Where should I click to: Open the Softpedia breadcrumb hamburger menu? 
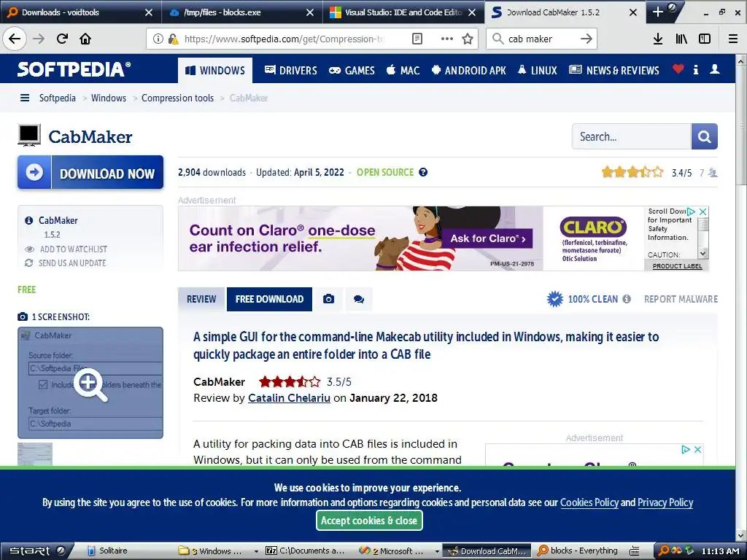pyautogui.click(x=25, y=98)
